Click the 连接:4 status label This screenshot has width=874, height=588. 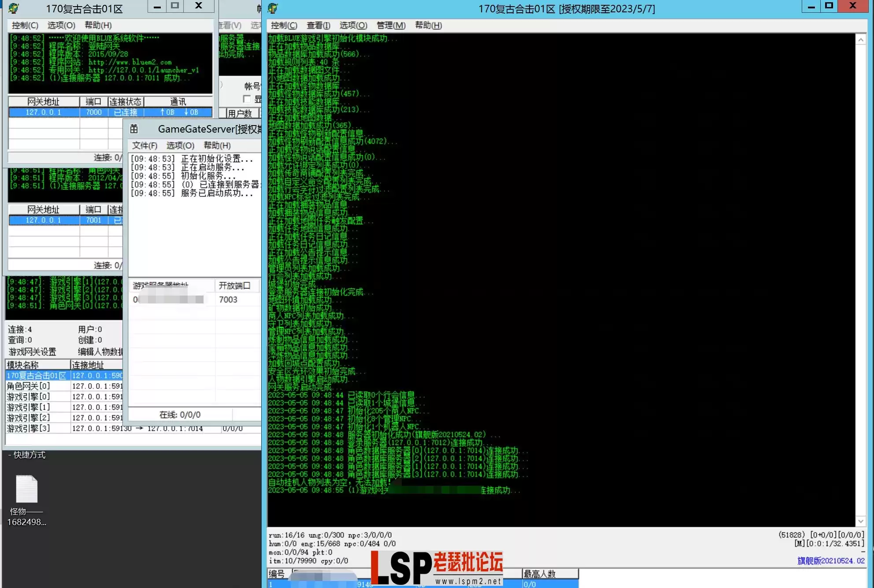pyautogui.click(x=20, y=329)
